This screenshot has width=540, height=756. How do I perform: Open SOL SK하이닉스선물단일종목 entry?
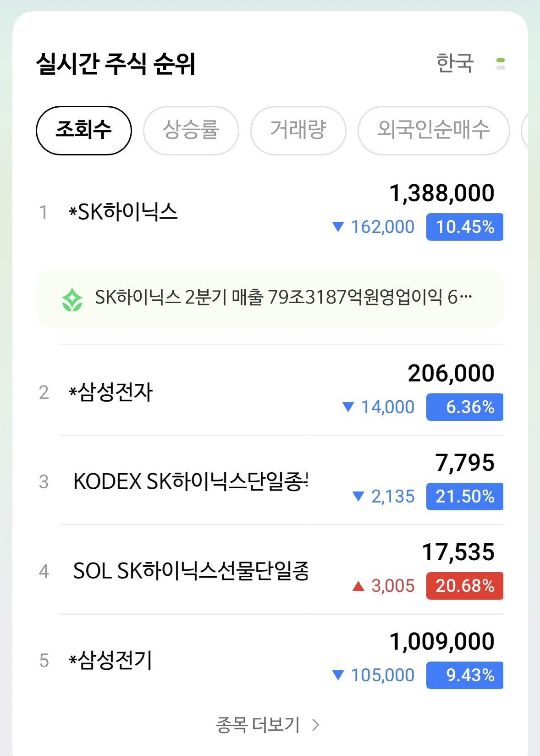(270, 570)
